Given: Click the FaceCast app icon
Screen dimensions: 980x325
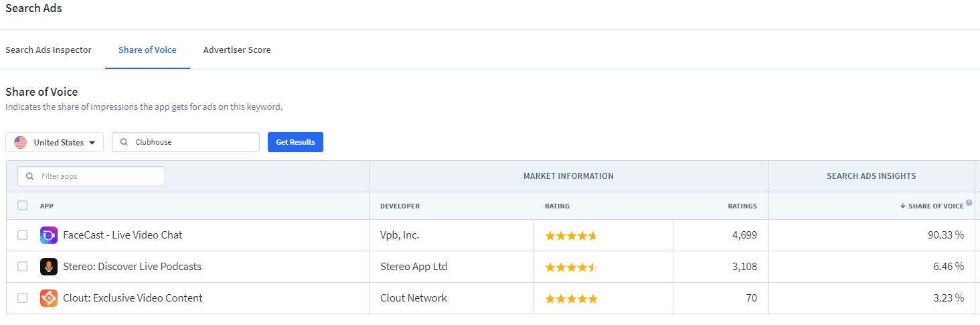Looking at the screenshot, I should point(49,235).
